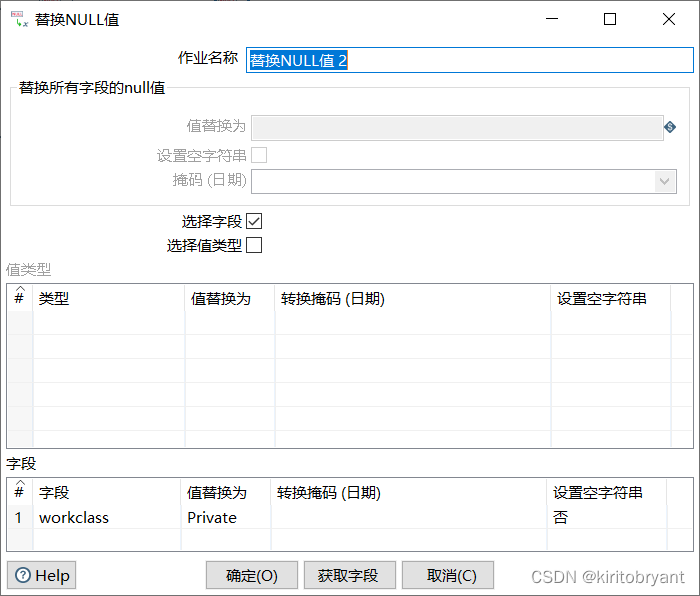Sort value type table by # column
The width and height of the screenshot is (700, 596).
(19, 298)
